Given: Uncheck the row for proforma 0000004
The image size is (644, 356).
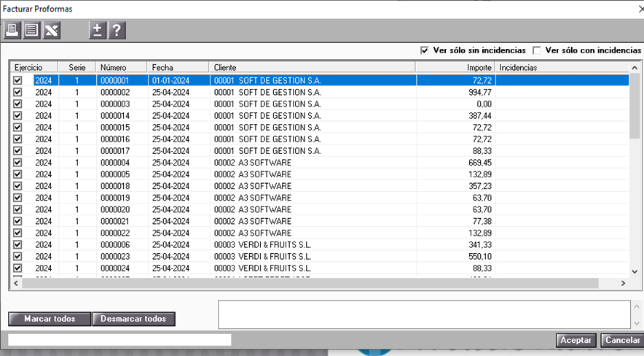Looking at the screenshot, I should point(17,163).
